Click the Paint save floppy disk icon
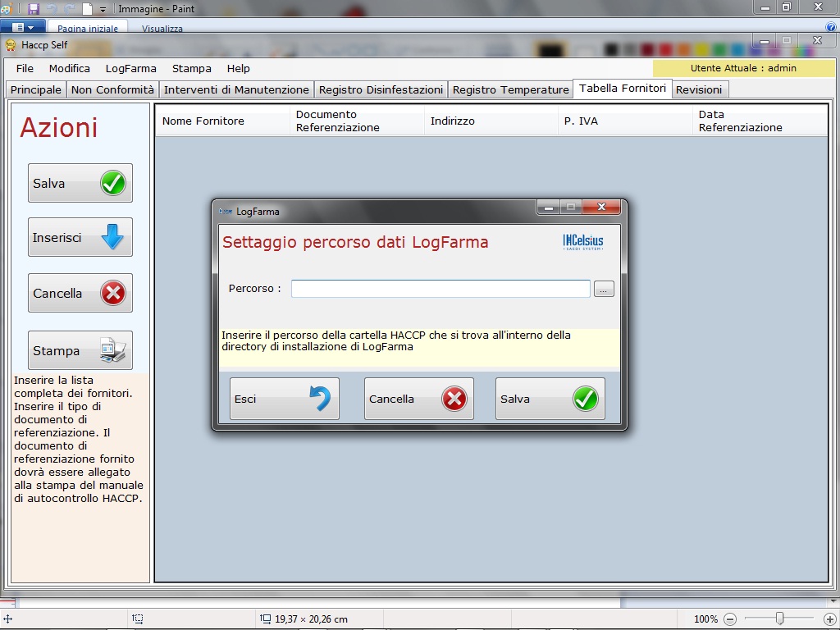 click(34, 9)
